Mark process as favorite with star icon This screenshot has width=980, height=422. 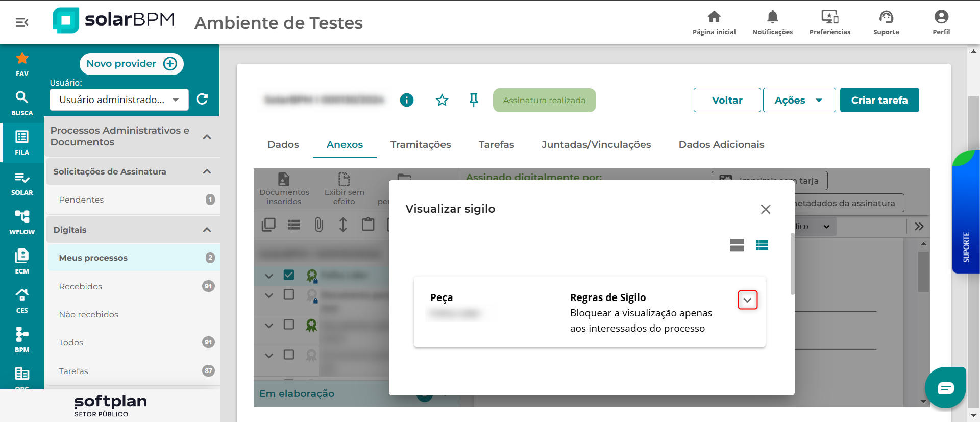pos(442,100)
